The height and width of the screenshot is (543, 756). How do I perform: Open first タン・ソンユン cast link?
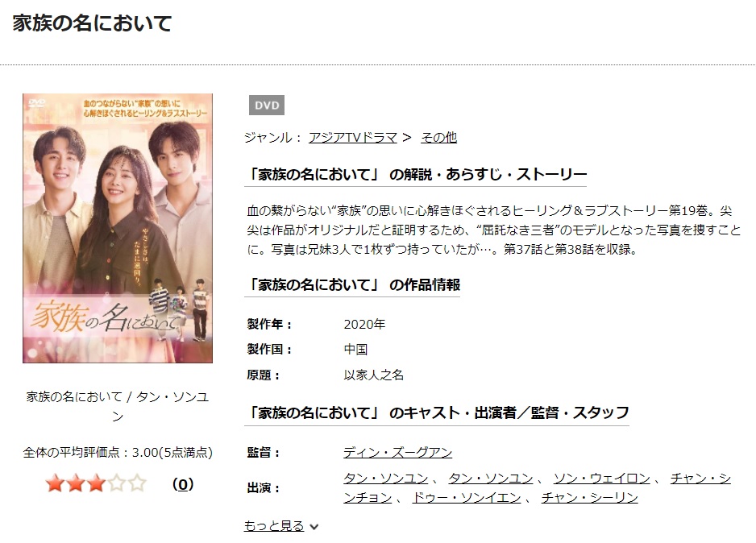point(386,479)
